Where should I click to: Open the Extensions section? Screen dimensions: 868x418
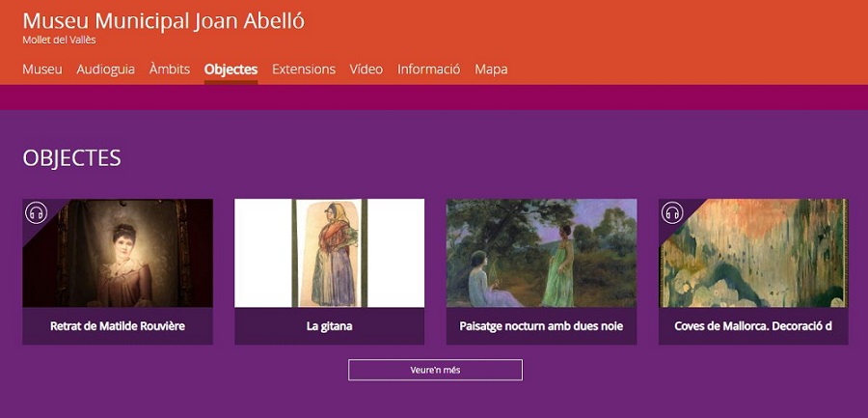(x=304, y=70)
